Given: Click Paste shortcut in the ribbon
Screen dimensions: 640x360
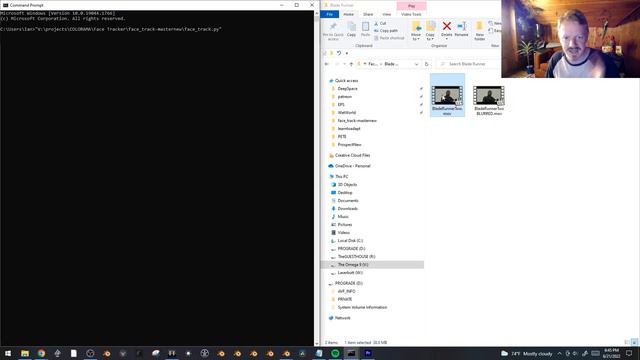Looking at the screenshot, I should pos(389,38).
